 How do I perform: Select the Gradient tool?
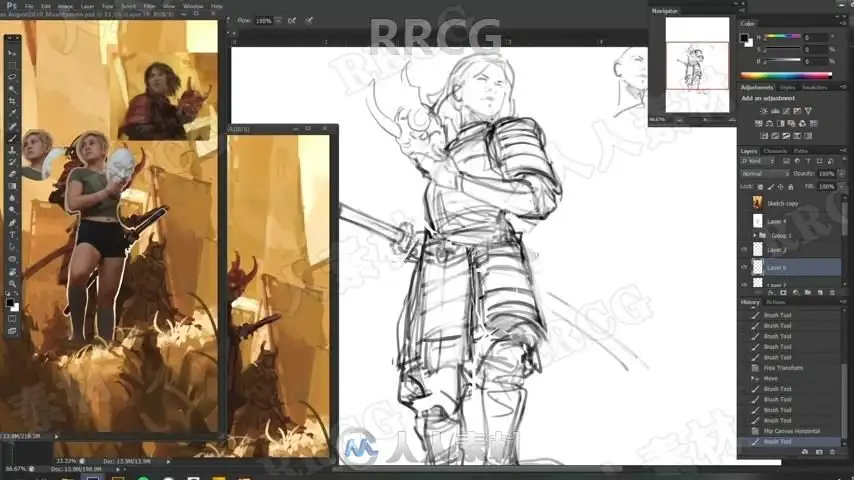pos(12,186)
